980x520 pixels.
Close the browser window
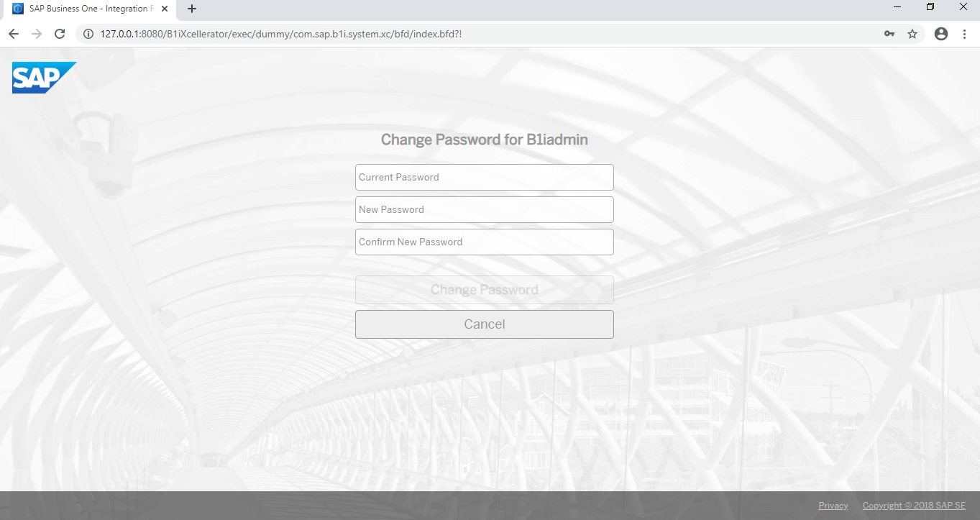tap(963, 7)
